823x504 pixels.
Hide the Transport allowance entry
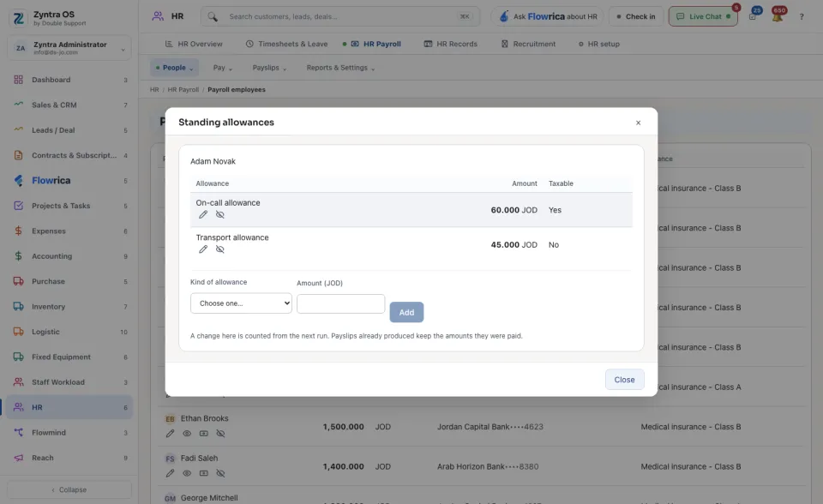click(220, 249)
